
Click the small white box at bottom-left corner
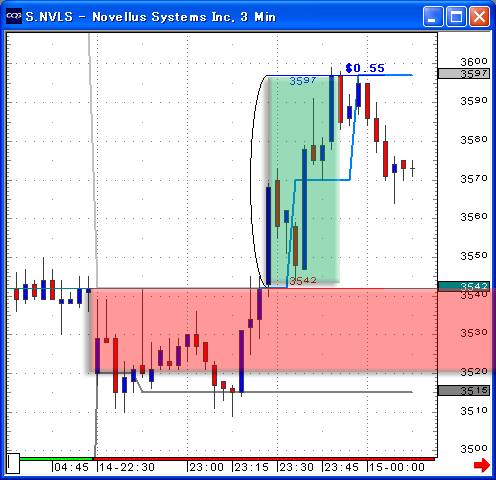coord(13,463)
